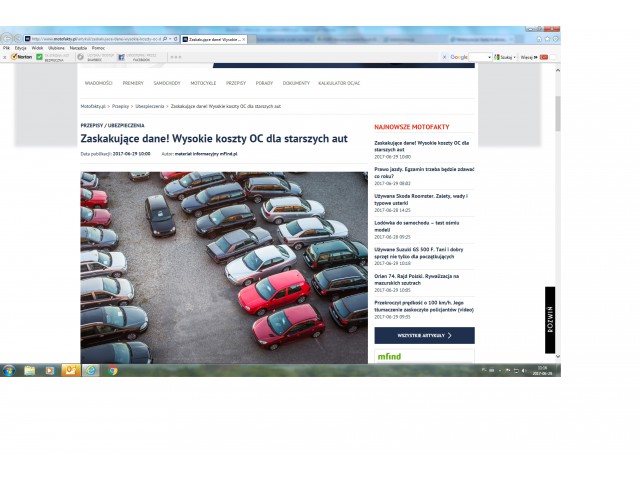
Task: Open Windows Explorer from the taskbar
Action: coord(29,370)
